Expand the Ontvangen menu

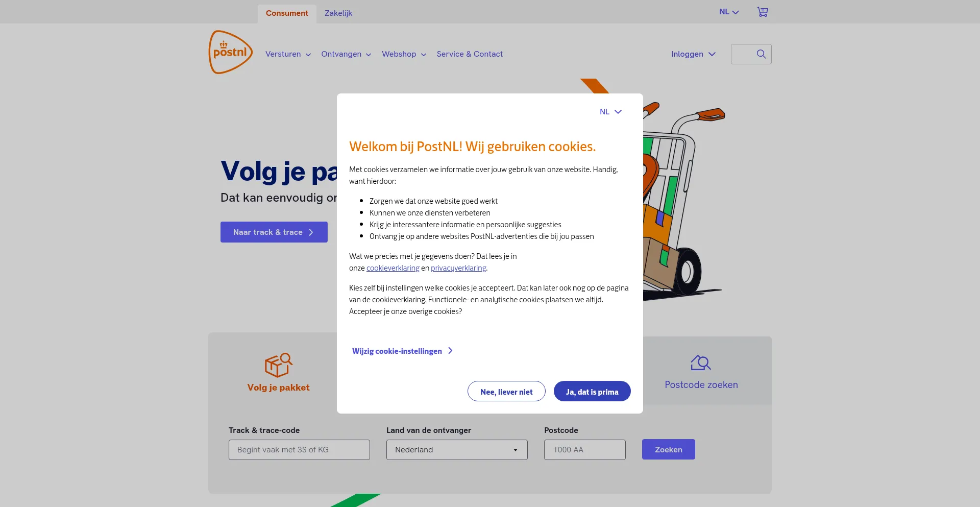[x=346, y=54]
